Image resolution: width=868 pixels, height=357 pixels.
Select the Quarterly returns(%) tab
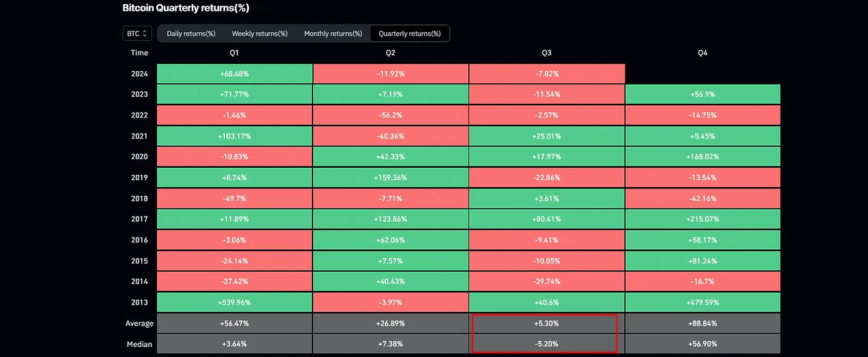pyautogui.click(x=409, y=33)
